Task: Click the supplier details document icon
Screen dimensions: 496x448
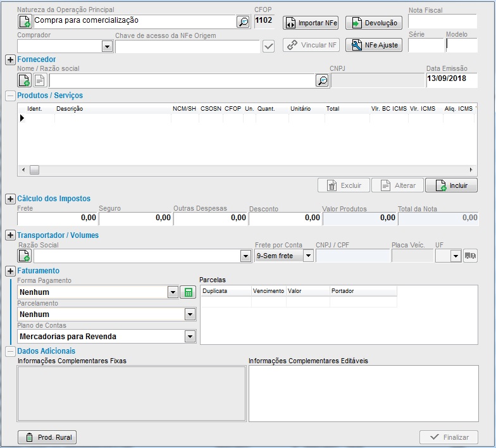Action: pyautogui.click(x=40, y=80)
